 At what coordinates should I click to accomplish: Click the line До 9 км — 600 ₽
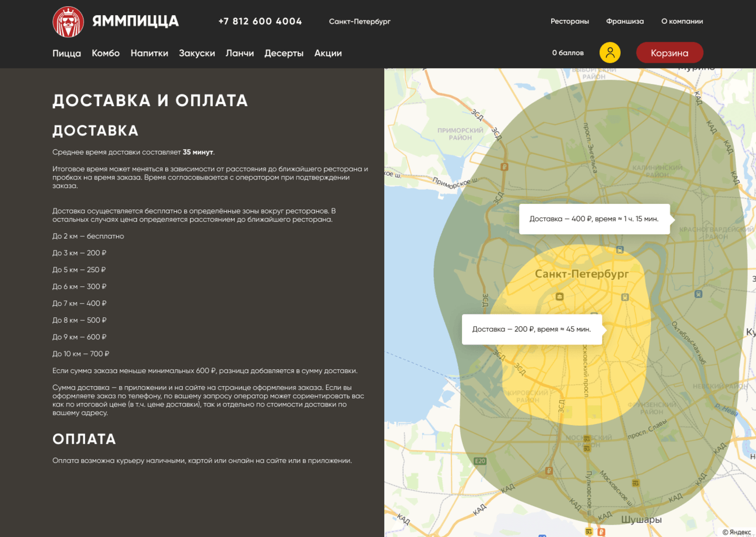click(x=80, y=337)
